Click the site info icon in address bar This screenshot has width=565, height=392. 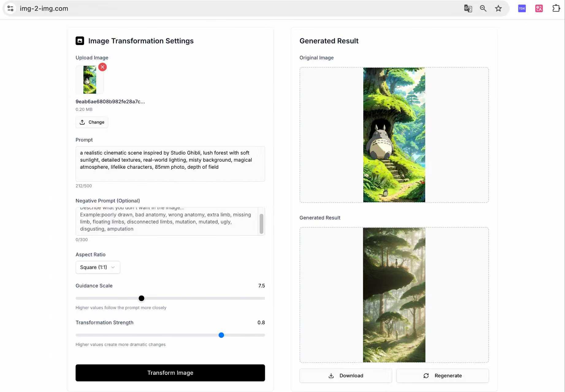(10, 8)
